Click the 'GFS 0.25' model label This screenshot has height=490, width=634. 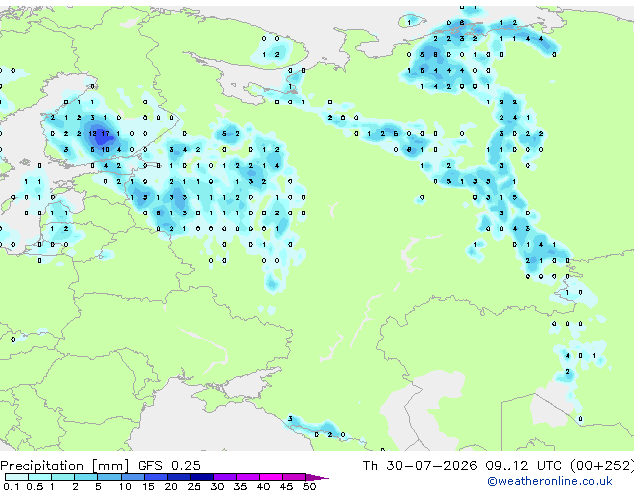tap(169, 465)
